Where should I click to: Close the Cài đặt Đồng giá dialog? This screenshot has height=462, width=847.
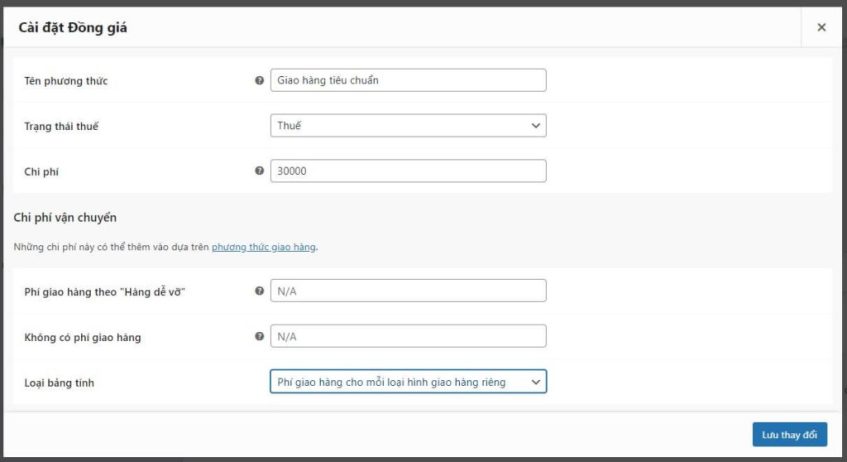821,28
